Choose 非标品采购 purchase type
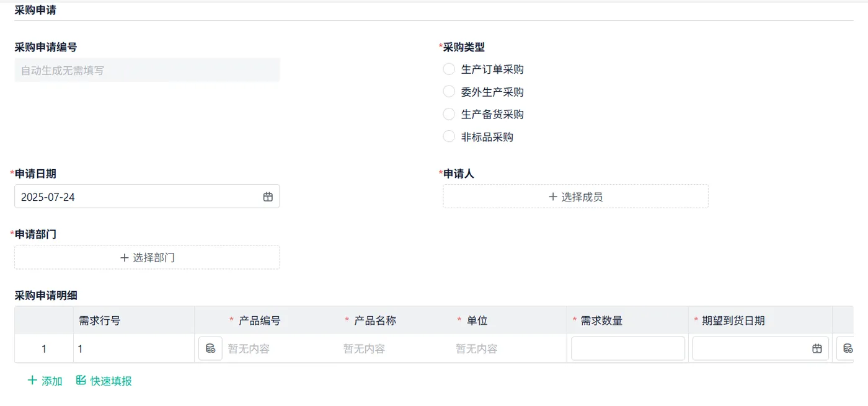868x406 pixels. pos(449,137)
